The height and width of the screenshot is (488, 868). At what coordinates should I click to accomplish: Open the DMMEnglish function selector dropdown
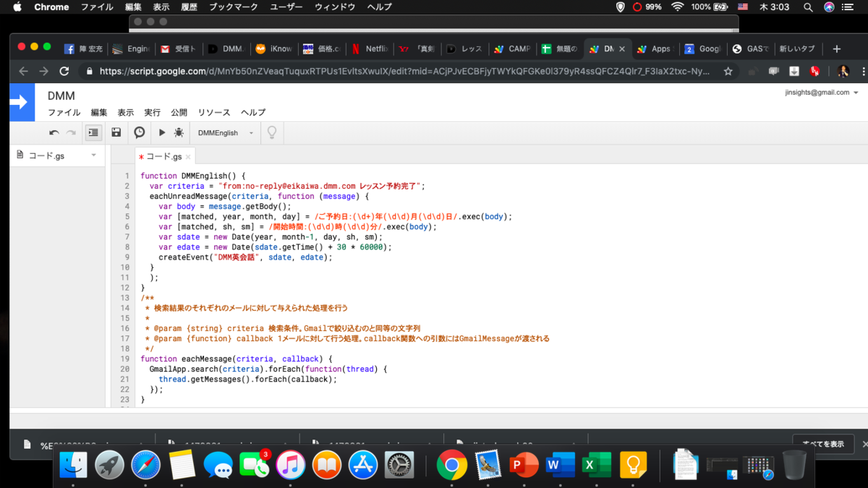(226, 133)
